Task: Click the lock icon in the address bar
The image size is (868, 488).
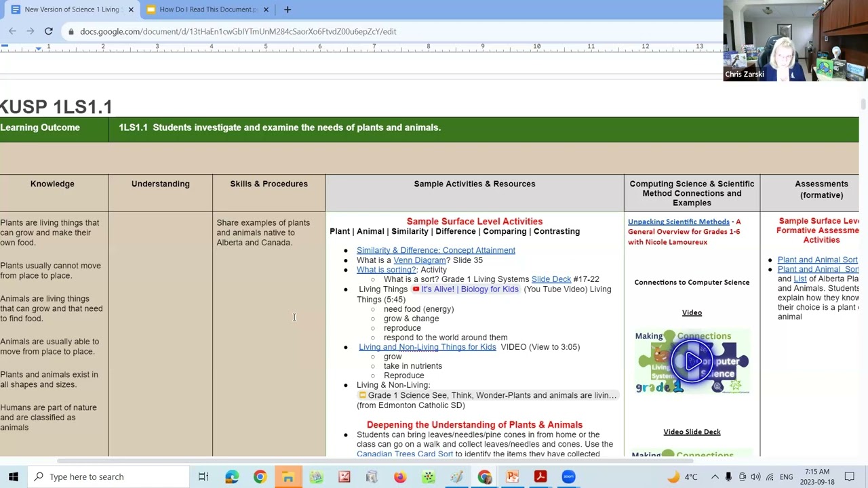Action: coord(71,31)
